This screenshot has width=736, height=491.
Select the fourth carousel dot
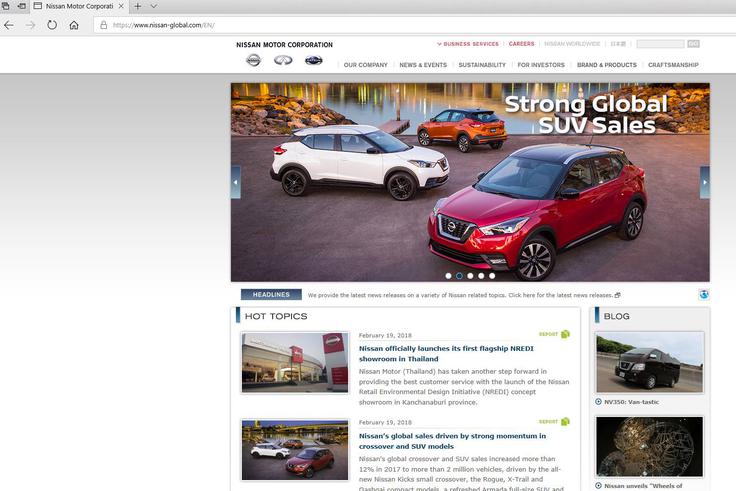[481, 276]
